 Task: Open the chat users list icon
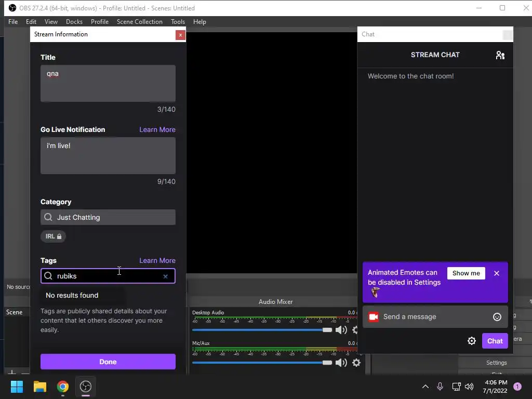coord(500,55)
